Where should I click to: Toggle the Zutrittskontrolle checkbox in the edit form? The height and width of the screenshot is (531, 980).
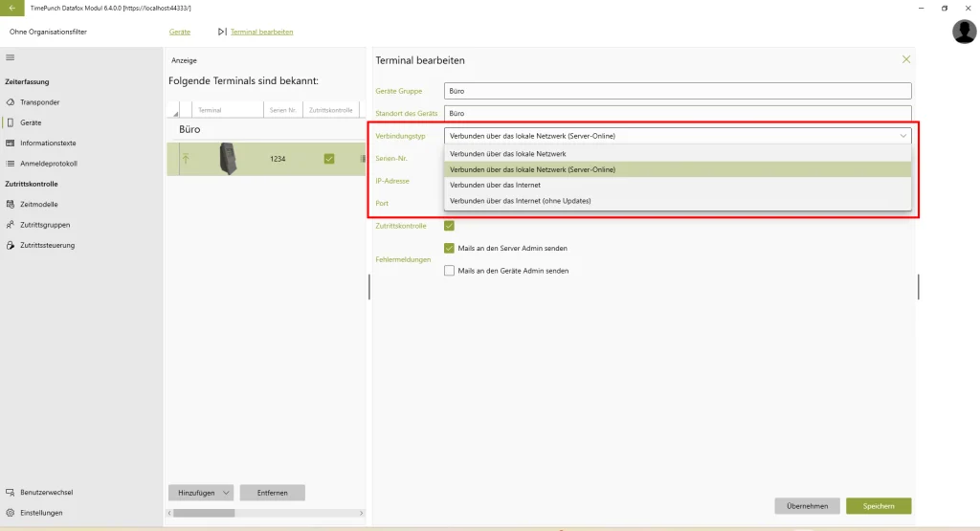tap(449, 226)
